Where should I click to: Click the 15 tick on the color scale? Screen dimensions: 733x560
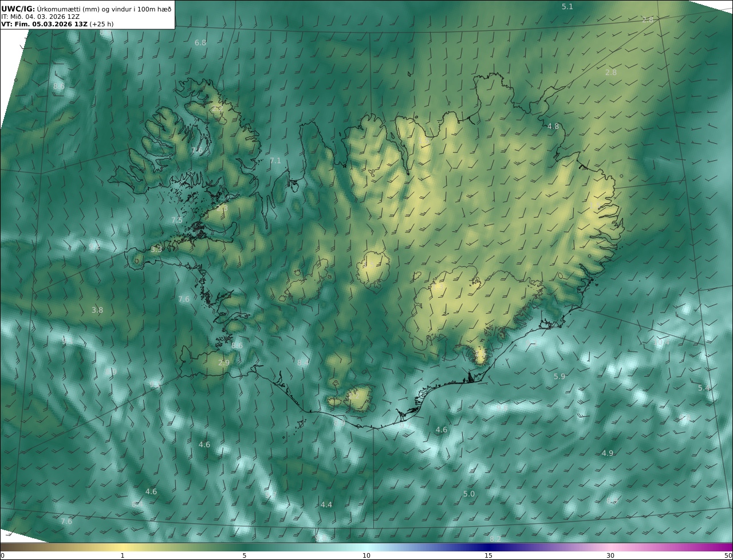[488, 555]
